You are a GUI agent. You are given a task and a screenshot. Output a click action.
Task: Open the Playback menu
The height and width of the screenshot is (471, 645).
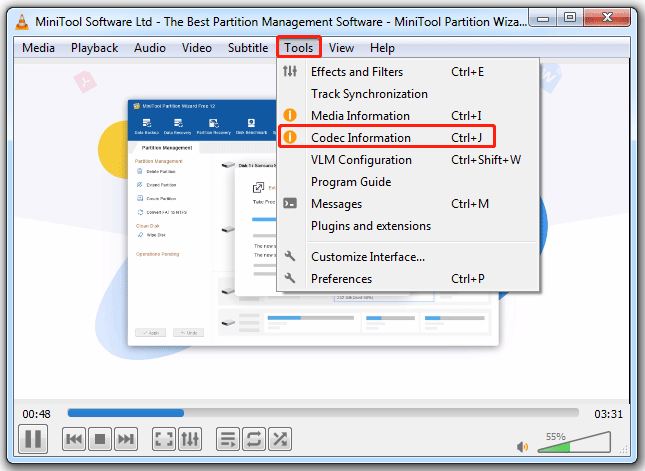(x=95, y=48)
